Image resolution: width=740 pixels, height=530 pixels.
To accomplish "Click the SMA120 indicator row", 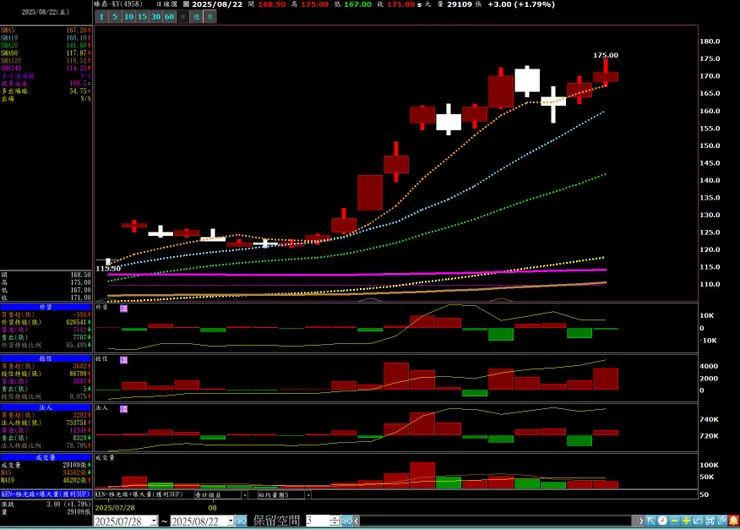I will pyautogui.click(x=45, y=61).
